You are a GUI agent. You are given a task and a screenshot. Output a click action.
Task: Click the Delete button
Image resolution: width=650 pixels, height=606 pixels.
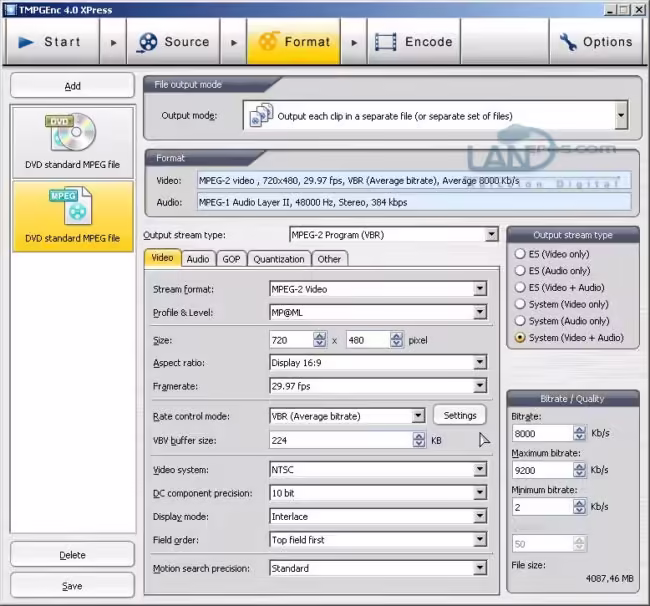coord(73,555)
